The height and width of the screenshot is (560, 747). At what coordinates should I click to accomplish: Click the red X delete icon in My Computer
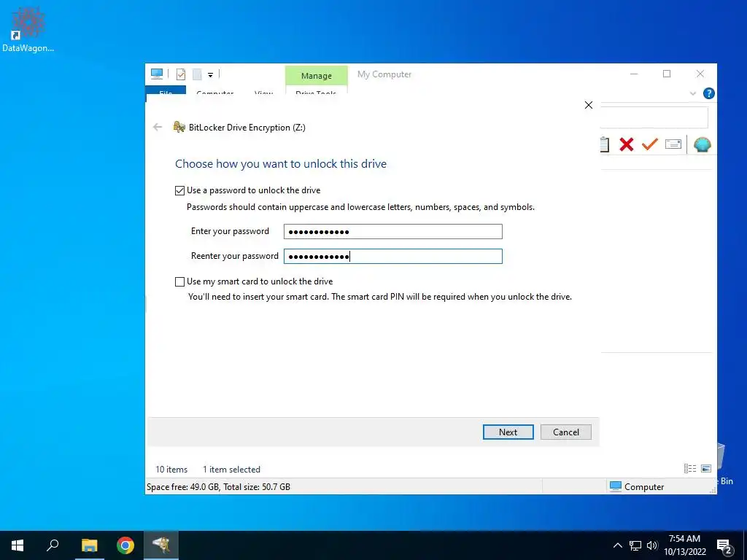click(626, 144)
